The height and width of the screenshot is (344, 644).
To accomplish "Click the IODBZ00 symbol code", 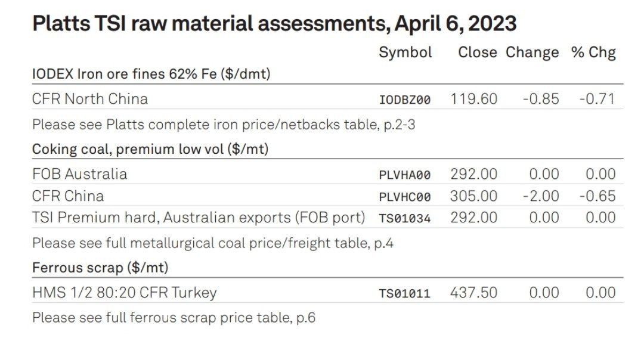I will click(x=404, y=100).
